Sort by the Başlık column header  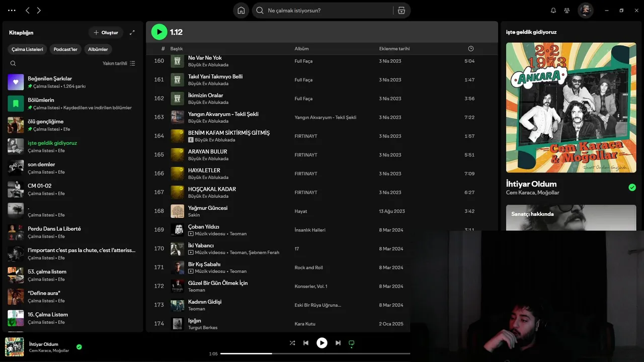coord(177,49)
